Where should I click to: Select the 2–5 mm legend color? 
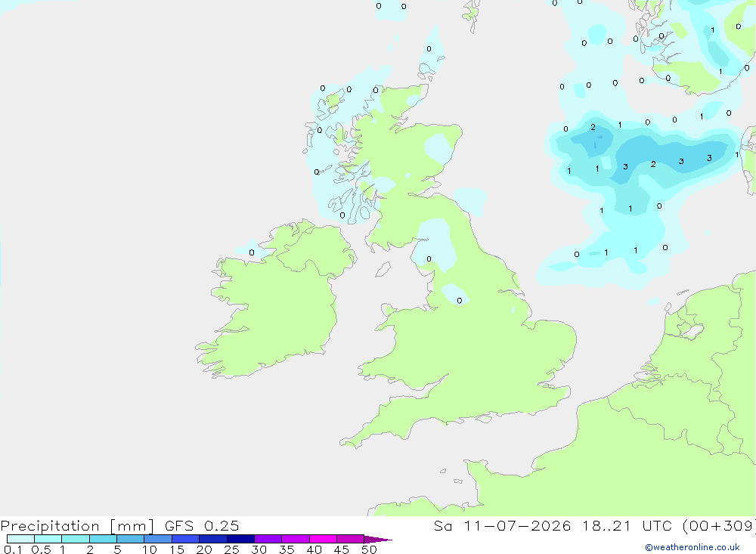pyautogui.click(x=103, y=539)
